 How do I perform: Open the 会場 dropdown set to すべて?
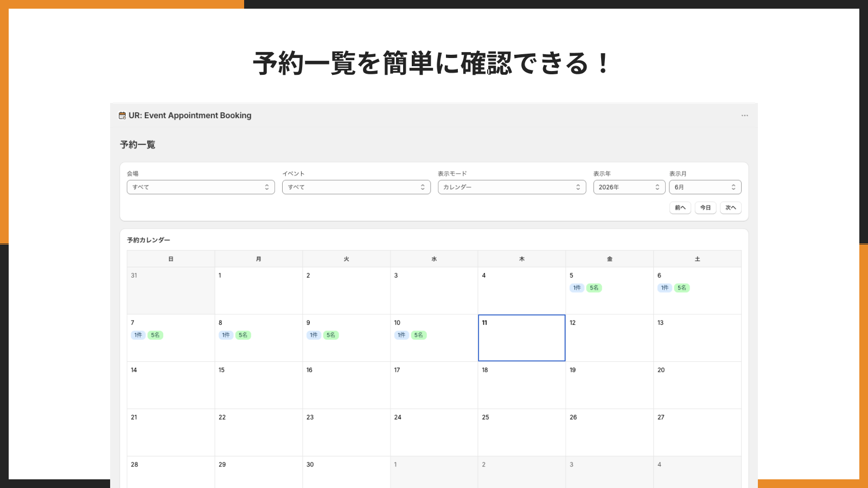[201, 187]
